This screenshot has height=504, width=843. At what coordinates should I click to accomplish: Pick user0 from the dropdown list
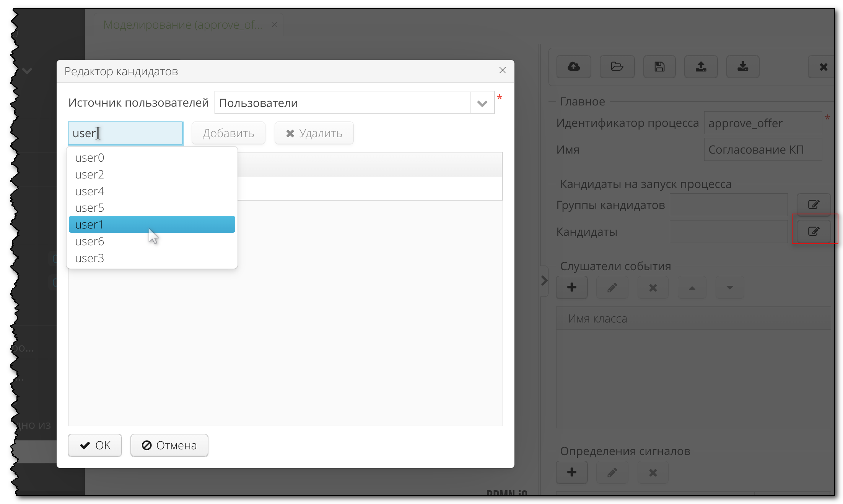click(90, 158)
